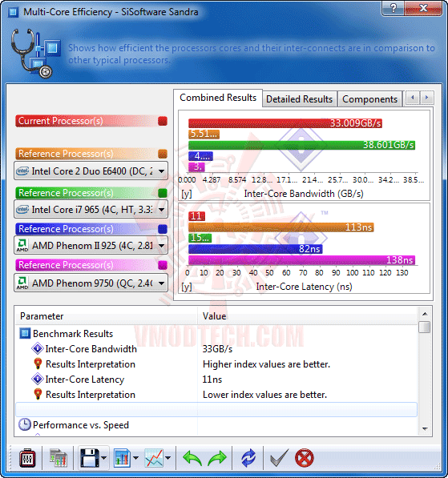Viewport: 448px width, 478px height.
Task: Open AMD Phenom 9750 dropdown
Action: 91,283
